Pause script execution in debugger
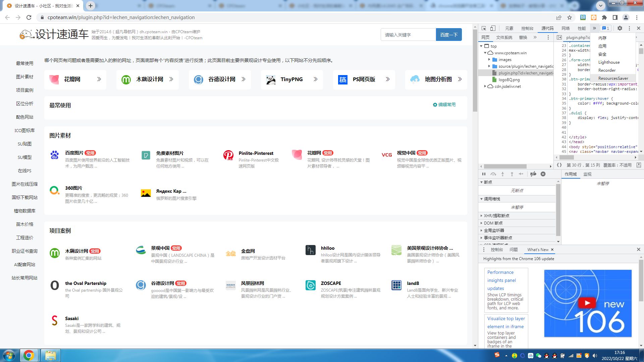Image resolution: width=644 pixels, height=362 pixels. (484, 174)
